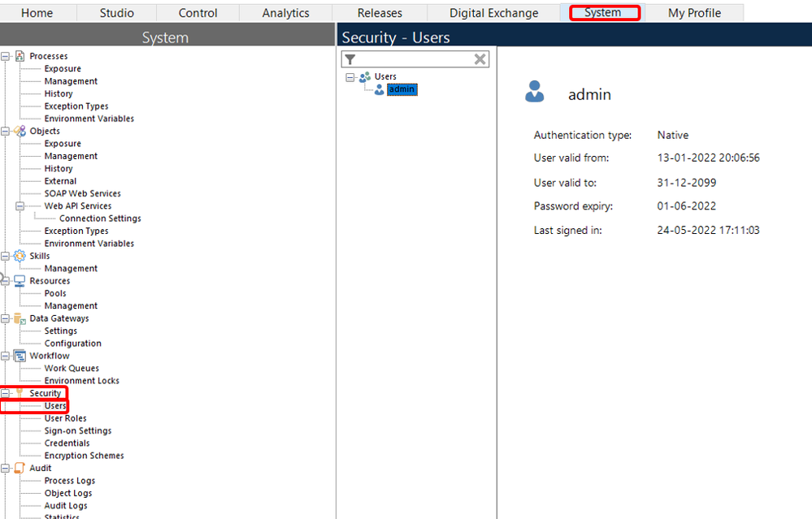Open Exception Types under Processes
This screenshot has width=812, height=519.
tap(76, 106)
